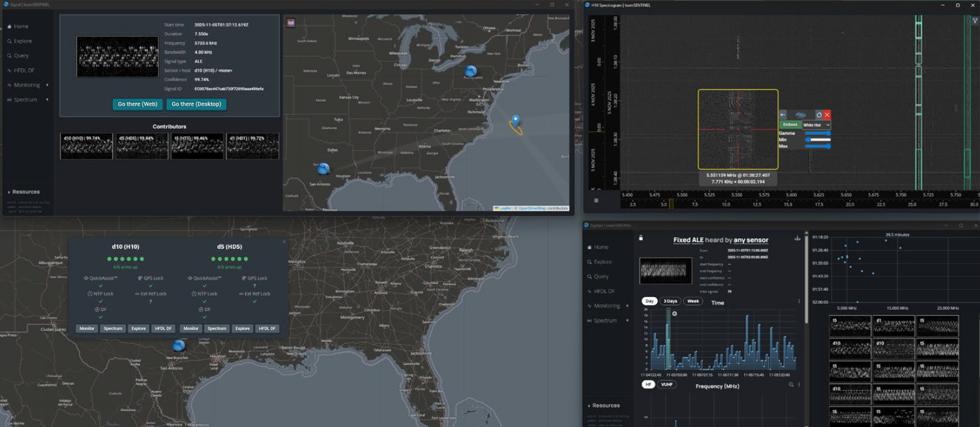Open Query in the Signal window sidebar
The height and width of the screenshot is (427, 980).
pyautogui.click(x=18, y=55)
